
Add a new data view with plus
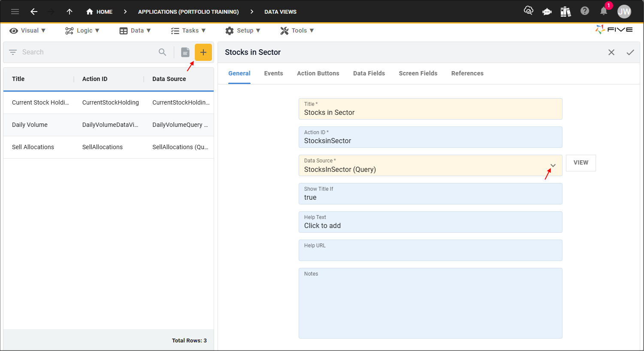click(203, 52)
